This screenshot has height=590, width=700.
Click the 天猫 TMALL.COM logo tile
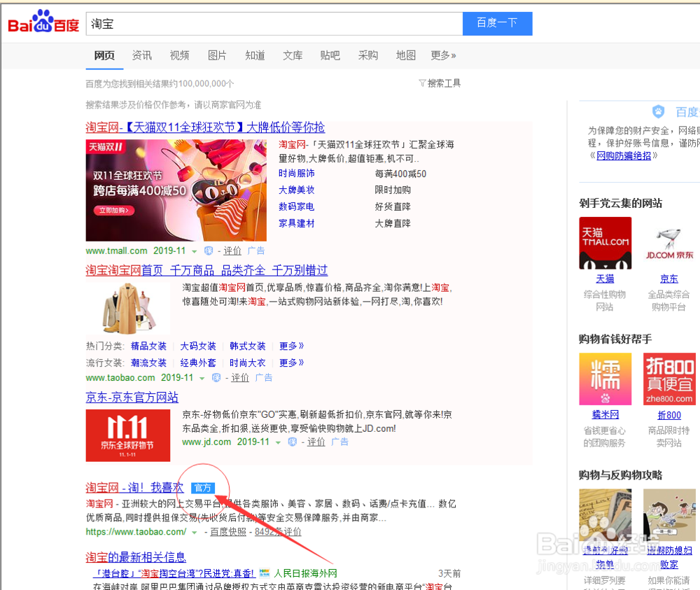click(605, 244)
